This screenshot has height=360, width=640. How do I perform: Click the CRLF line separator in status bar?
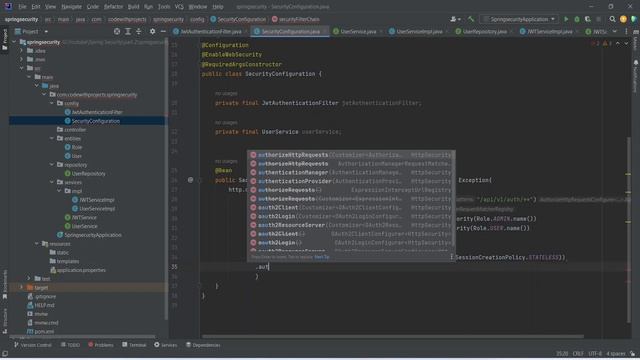pyautogui.click(x=578, y=353)
